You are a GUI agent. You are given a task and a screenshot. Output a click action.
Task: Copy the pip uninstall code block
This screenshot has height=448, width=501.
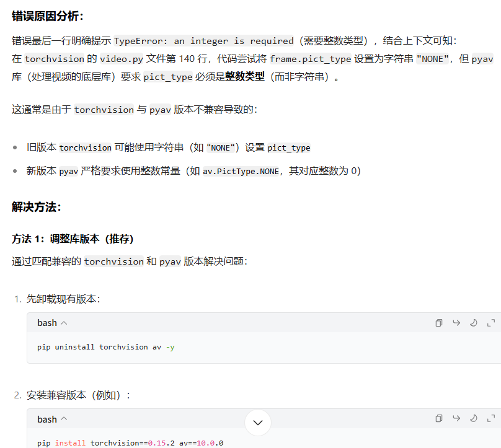tap(439, 323)
